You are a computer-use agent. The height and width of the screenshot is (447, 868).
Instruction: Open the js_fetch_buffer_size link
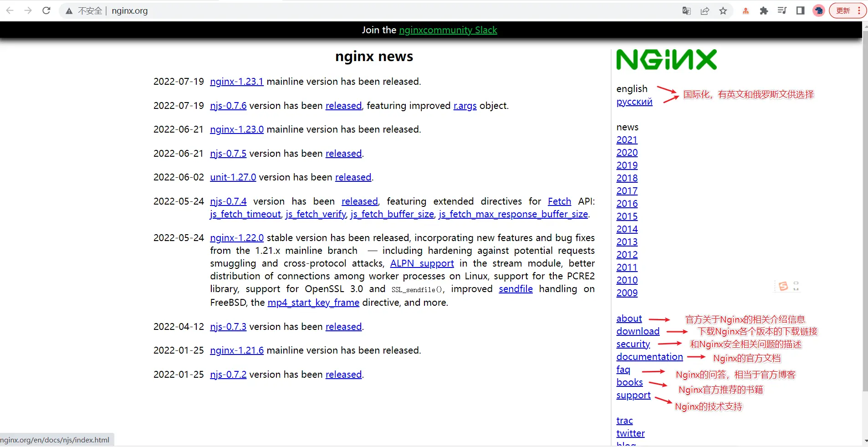click(392, 214)
